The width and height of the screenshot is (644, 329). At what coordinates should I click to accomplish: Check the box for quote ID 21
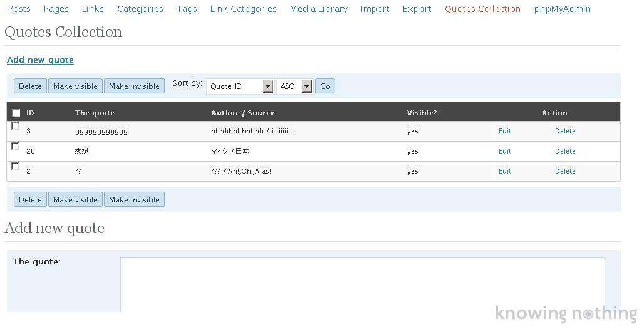point(15,166)
